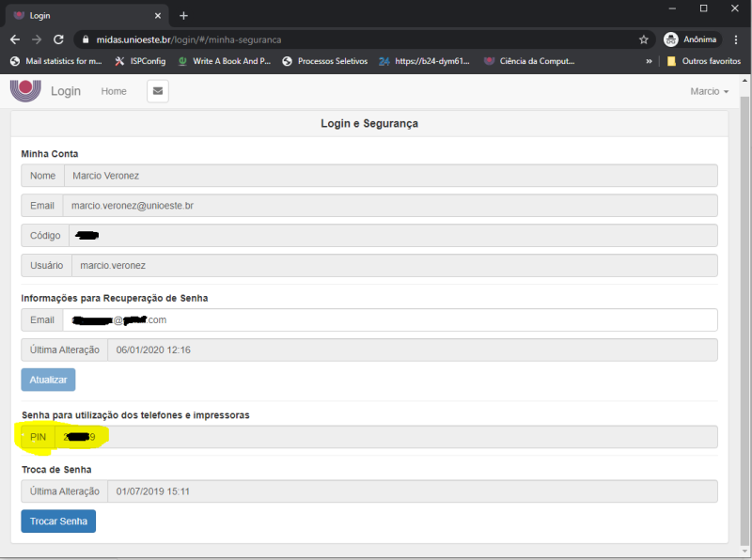This screenshot has width=752, height=560.
Task: Open a new tab with the plus icon
Action: tap(183, 16)
